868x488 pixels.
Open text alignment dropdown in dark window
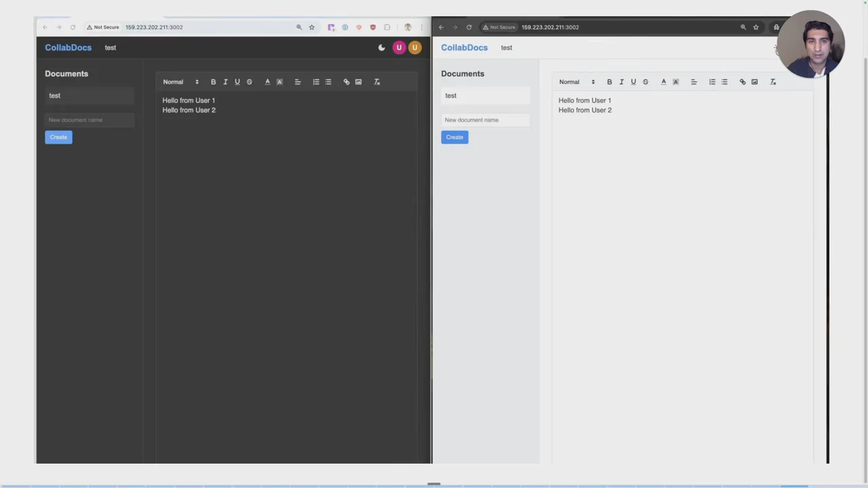(x=298, y=82)
